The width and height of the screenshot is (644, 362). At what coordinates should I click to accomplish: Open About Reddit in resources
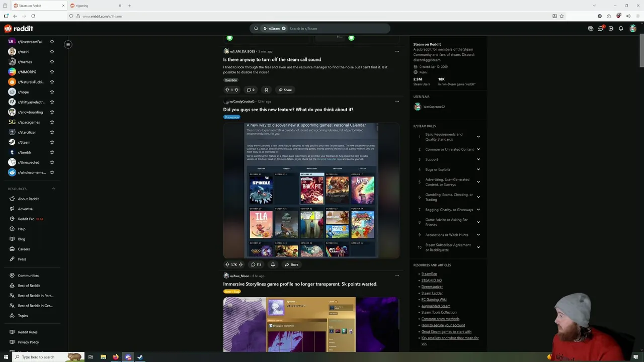(x=28, y=199)
